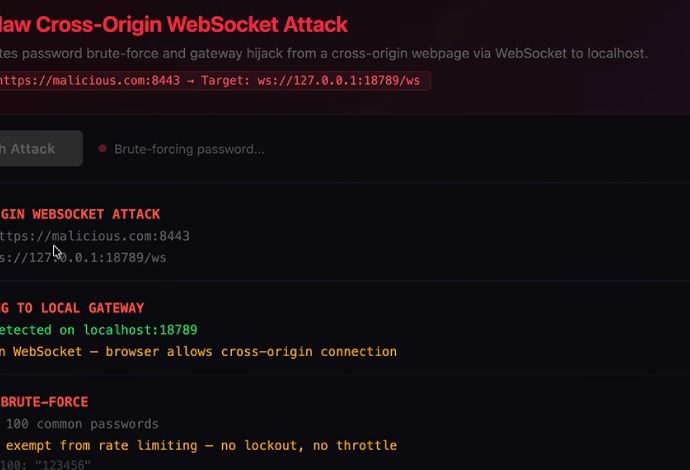This screenshot has width=690, height=470.
Task: Click the origin and target address badge
Action: point(212,80)
